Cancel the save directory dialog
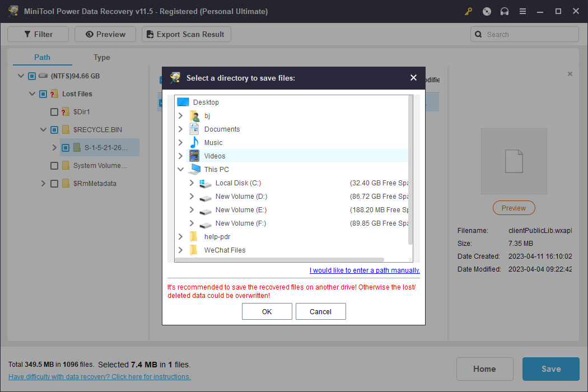Screen dimensions: 588x392 [x=321, y=311]
